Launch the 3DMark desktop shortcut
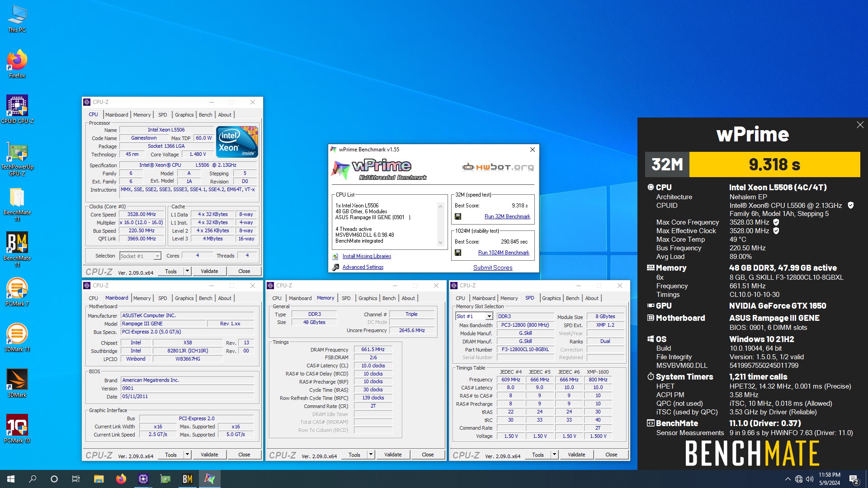 coord(17,384)
